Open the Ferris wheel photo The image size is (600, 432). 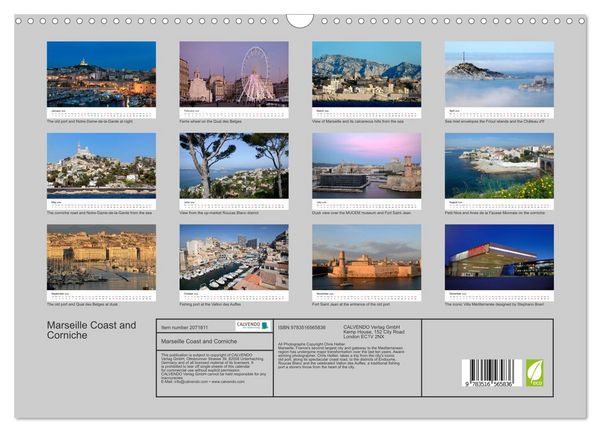click(234, 74)
